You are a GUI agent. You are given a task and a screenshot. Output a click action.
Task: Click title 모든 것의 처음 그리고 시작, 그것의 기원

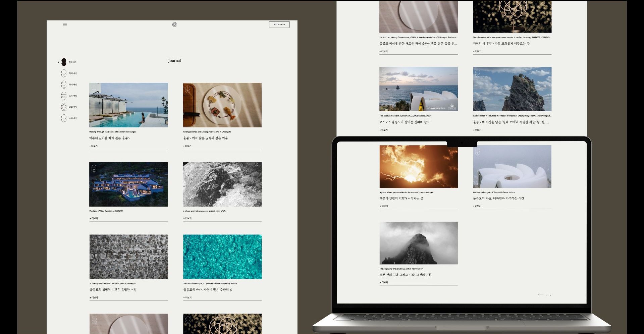click(405, 275)
